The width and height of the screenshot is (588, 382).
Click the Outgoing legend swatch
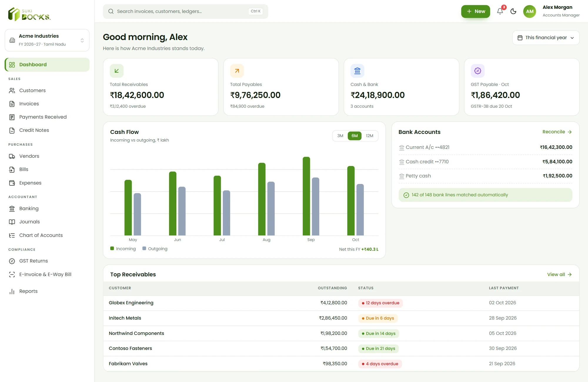pos(144,248)
